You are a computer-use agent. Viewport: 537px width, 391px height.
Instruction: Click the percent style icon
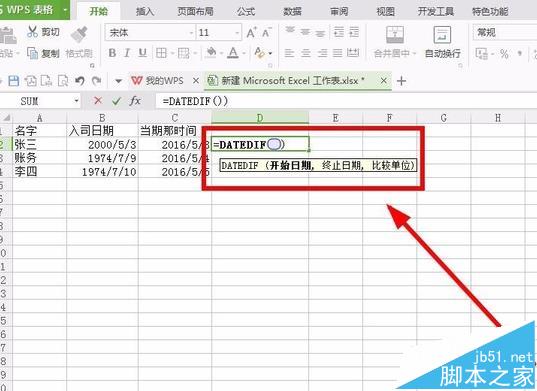(504, 54)
